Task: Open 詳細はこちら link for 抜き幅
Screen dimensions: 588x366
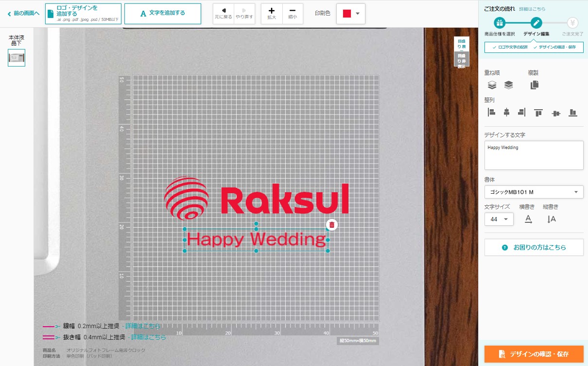Action: pyautogui.click(x=149, y=337)
